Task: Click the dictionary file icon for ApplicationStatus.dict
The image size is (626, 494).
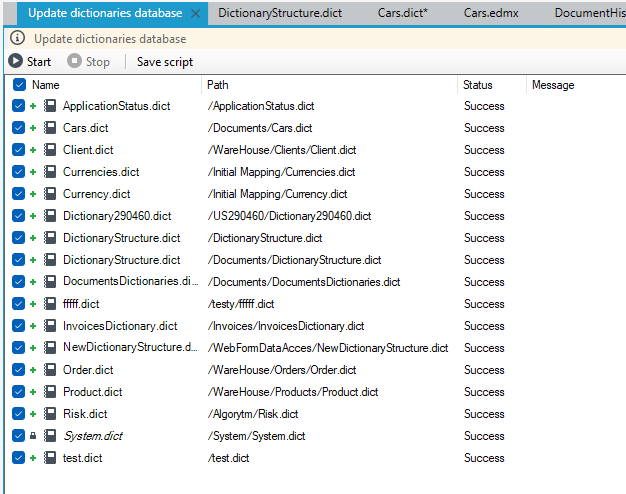Action: [x=50, y=106]
